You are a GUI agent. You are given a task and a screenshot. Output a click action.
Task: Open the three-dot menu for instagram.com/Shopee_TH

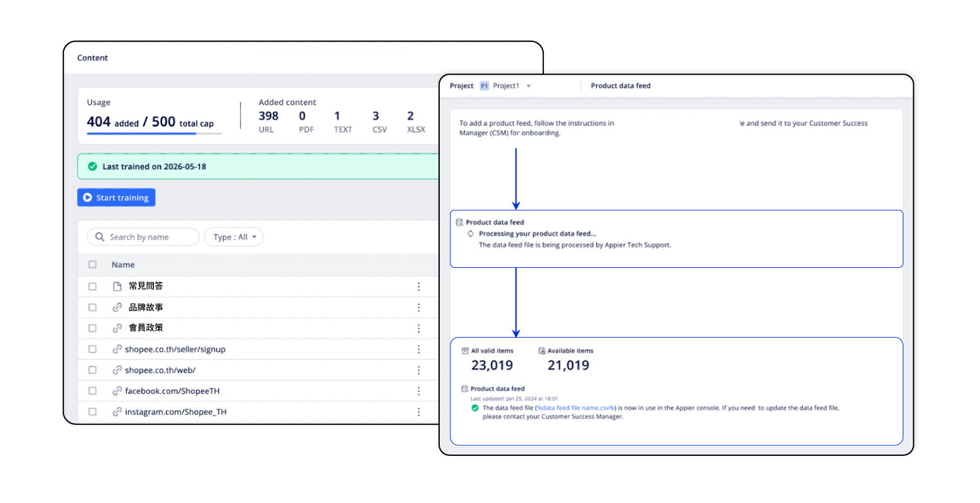[x=418, y=412]
